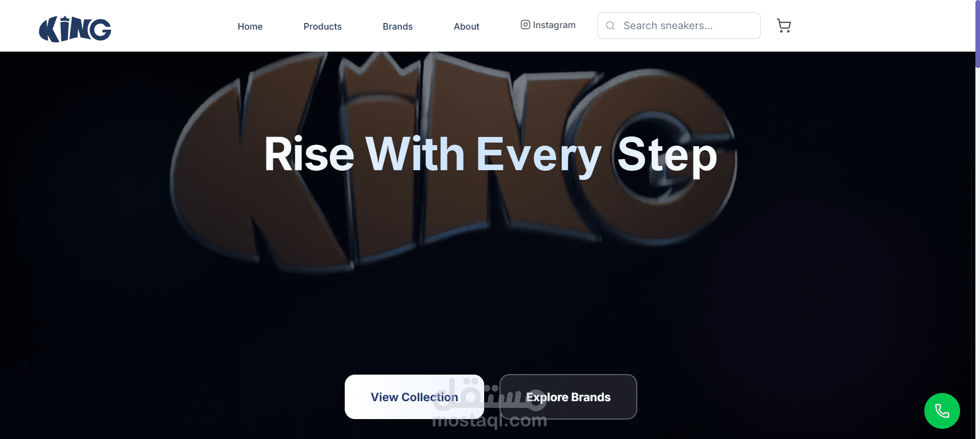
Task: Follow the Instagram text link
Action: click(x=554, y=25)
